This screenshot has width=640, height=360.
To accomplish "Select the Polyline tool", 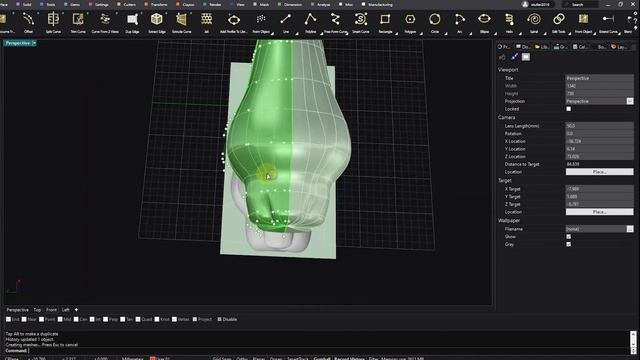I will click(x=310, y=22).
